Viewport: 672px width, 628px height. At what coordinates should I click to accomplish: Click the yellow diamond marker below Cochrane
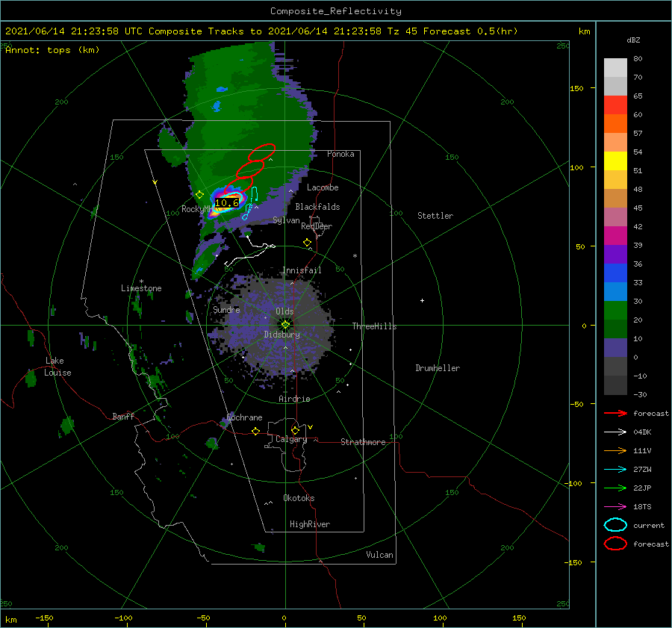point(255,431)
